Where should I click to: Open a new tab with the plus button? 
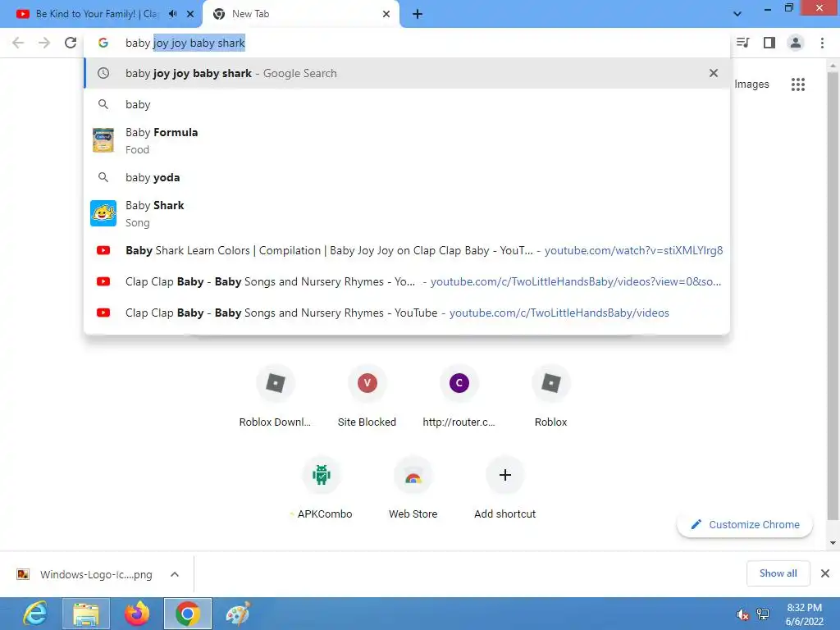click(418, 14)
